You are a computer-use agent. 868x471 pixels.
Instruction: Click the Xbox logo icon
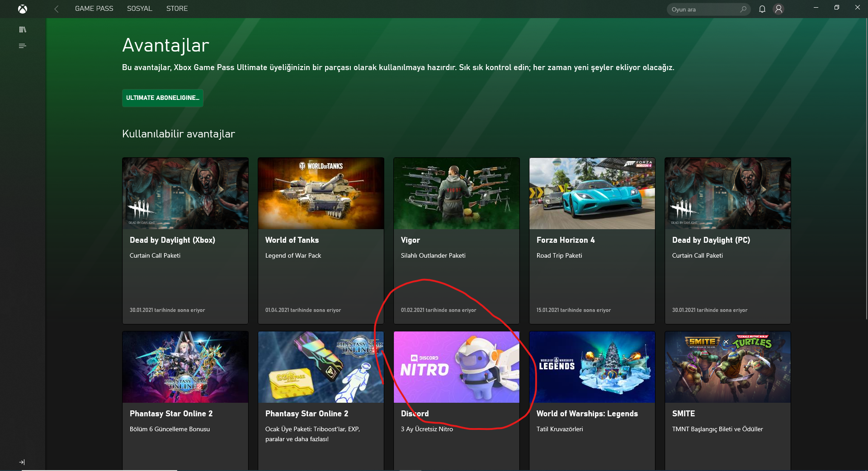pyautogui.click(x=23, y=9)
